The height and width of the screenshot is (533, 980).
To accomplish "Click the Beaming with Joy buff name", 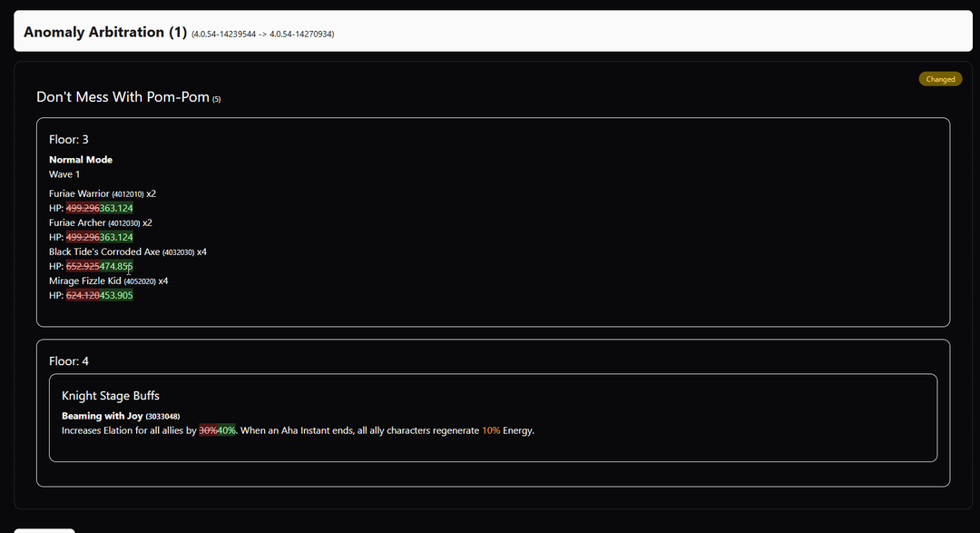I will (102, 417).
